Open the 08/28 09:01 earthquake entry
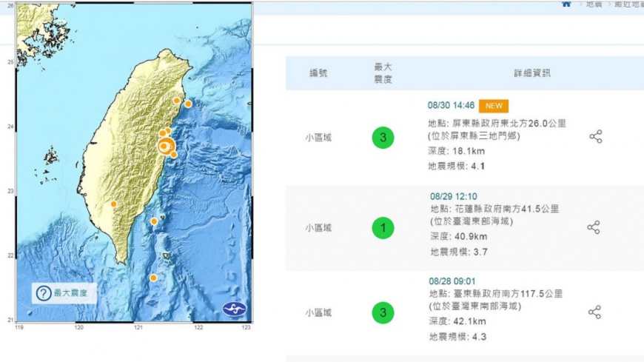This screenshot has width=644, height=362. (452, 281)
